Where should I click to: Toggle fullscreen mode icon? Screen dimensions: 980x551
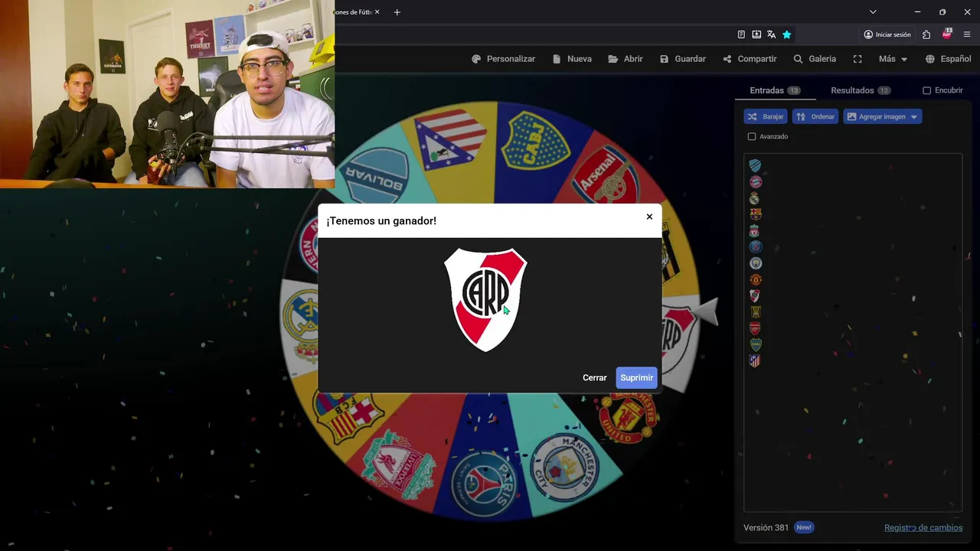point(857,59)
